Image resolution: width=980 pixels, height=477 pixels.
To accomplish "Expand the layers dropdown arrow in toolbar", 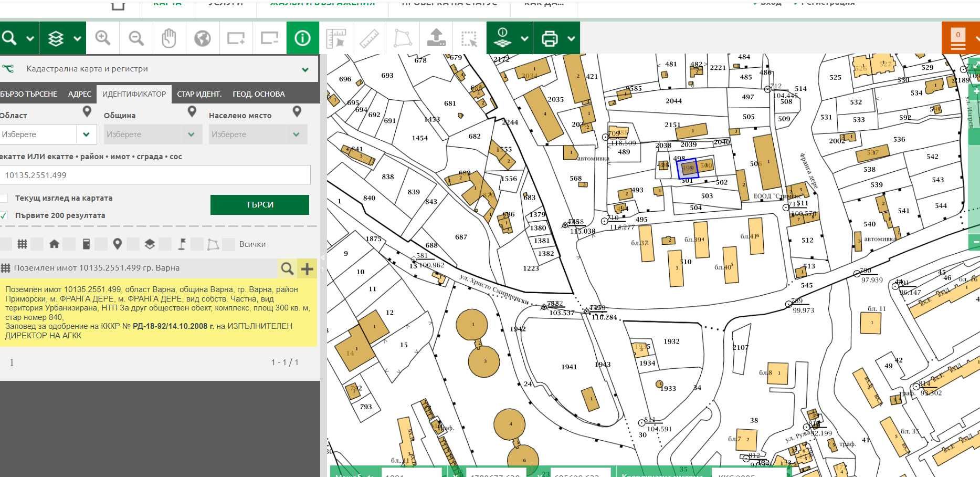I will tap(77, 38).
